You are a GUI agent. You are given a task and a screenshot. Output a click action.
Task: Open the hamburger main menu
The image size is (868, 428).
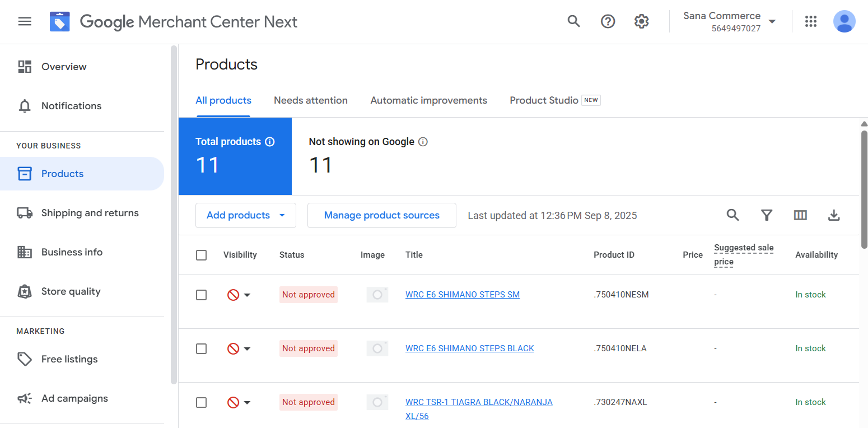pyautogui.click(x=25, y=21)
